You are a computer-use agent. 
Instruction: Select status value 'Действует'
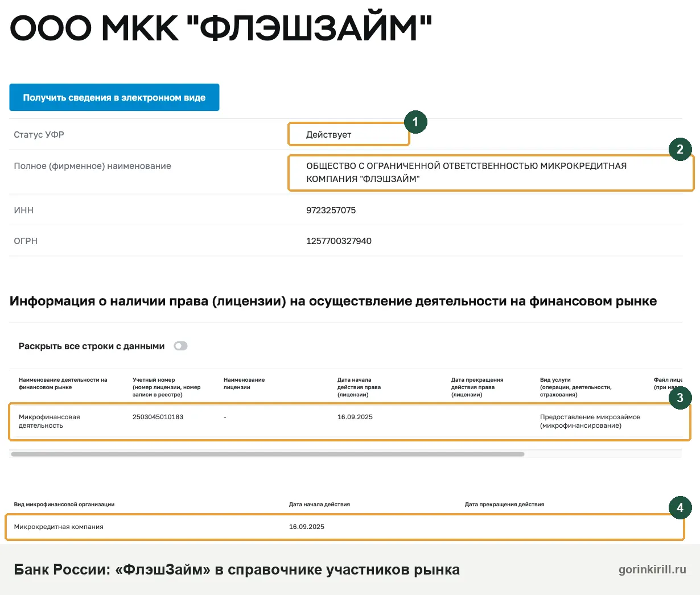point(328,135)
